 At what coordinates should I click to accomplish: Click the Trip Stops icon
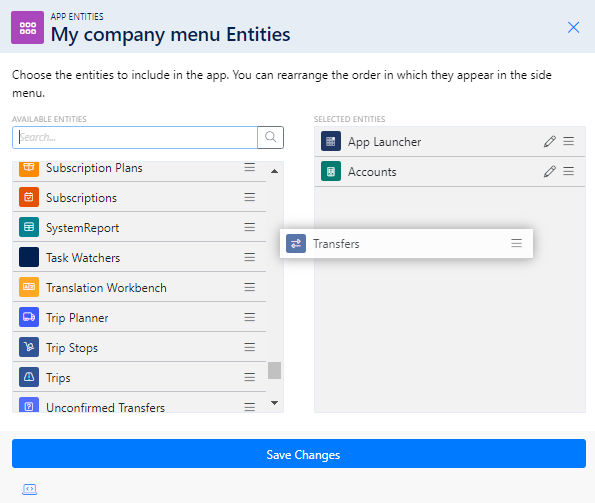[29, 347]
